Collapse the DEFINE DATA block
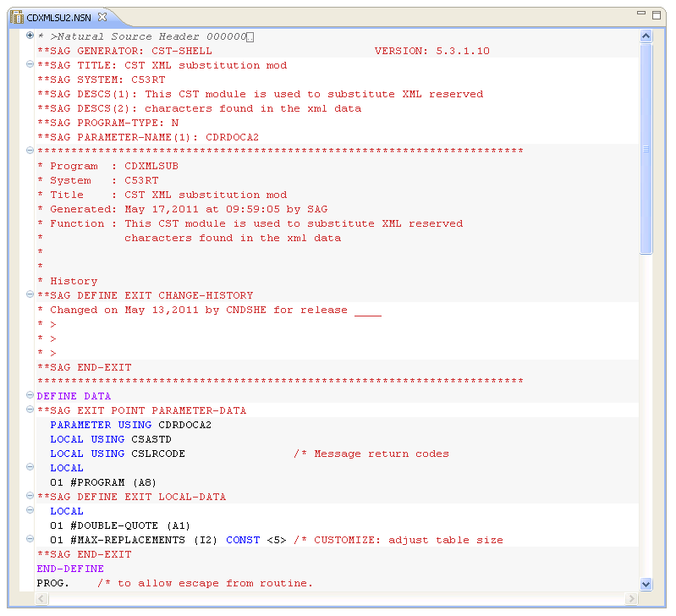 pyautogui.click(x=30, y=396)
